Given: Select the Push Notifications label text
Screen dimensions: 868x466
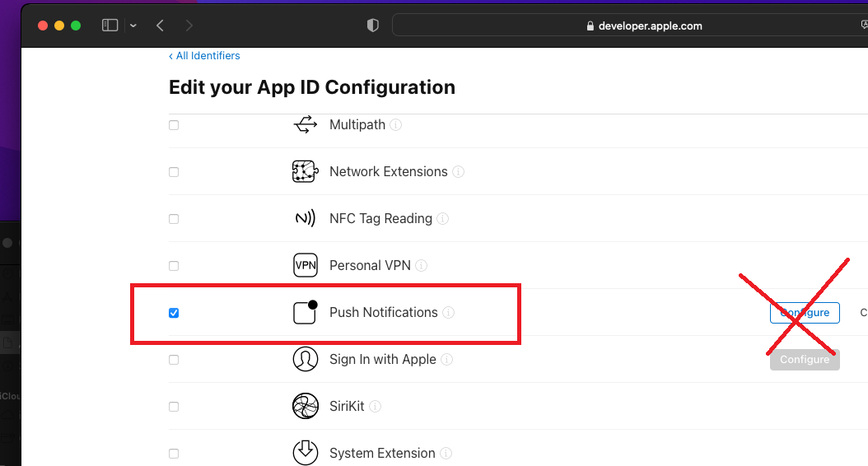Looking at the screenshot, I should tap(383, 313).
